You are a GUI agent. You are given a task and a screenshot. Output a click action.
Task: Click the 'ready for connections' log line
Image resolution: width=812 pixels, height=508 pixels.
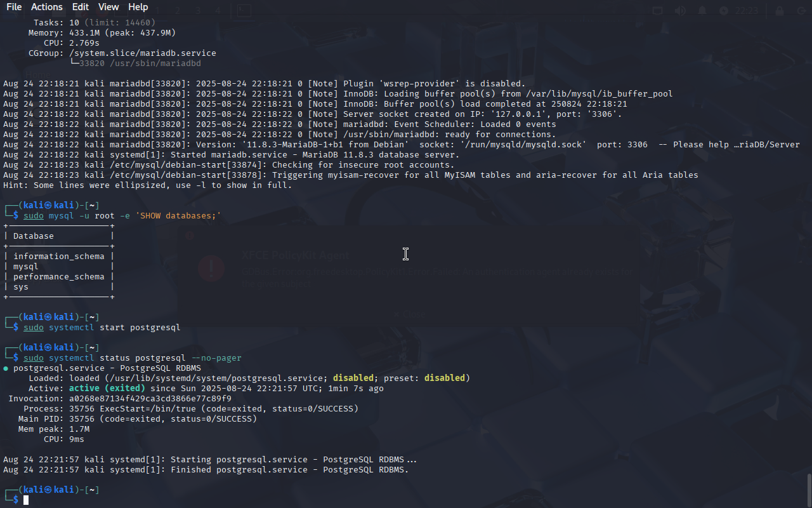point(280,135)
